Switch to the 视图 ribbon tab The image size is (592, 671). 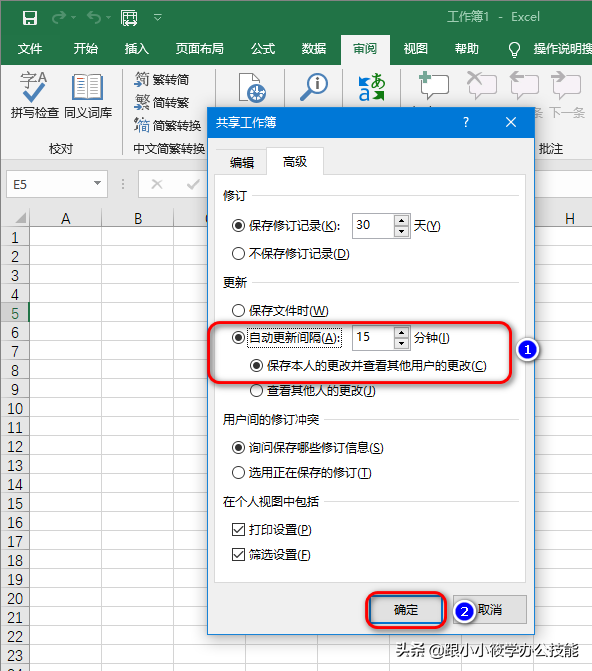pyautogui.click(x=416, y=49)
